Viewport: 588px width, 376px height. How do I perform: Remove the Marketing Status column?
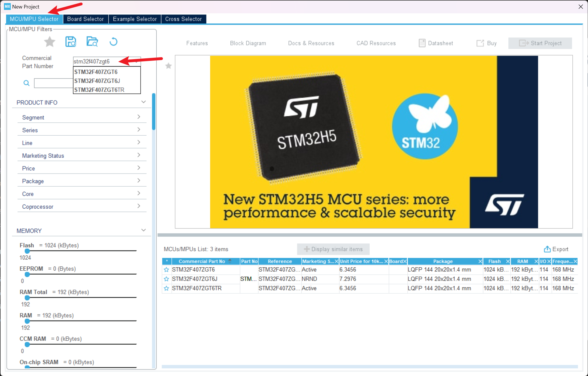[x=336, y=261]
